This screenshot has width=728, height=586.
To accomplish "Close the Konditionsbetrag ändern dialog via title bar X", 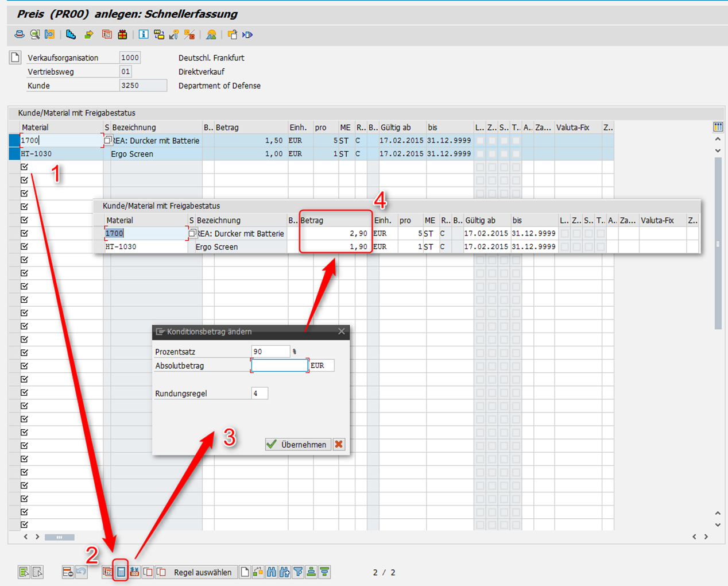I will 342,331.
